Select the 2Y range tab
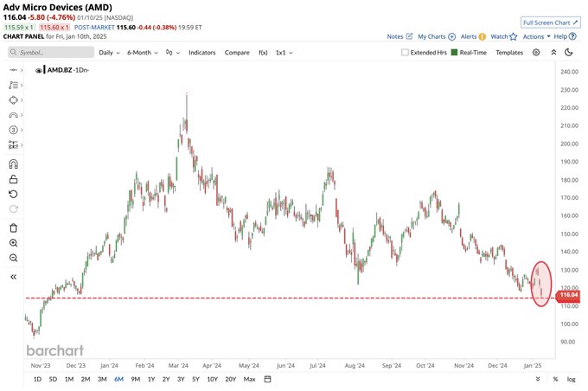This screenshot has height=391, width=588. tap(166, 379)
